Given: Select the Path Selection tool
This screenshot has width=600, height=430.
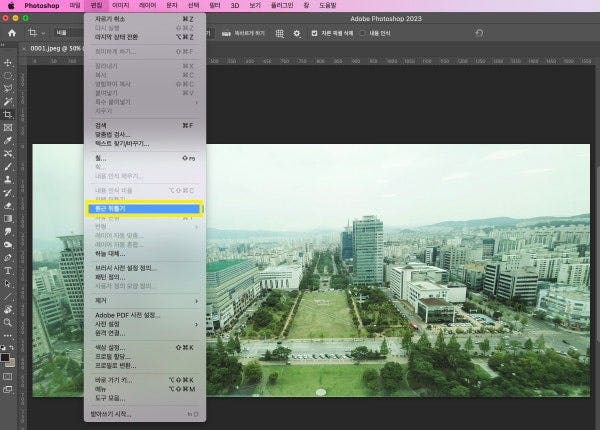Looking at the screenshot, I should [8, 283].
